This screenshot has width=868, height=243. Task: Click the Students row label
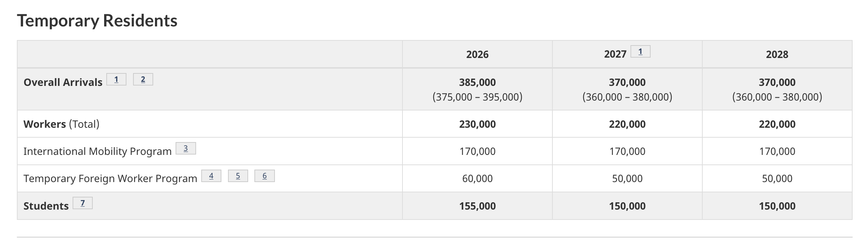[x=46, y=206]
